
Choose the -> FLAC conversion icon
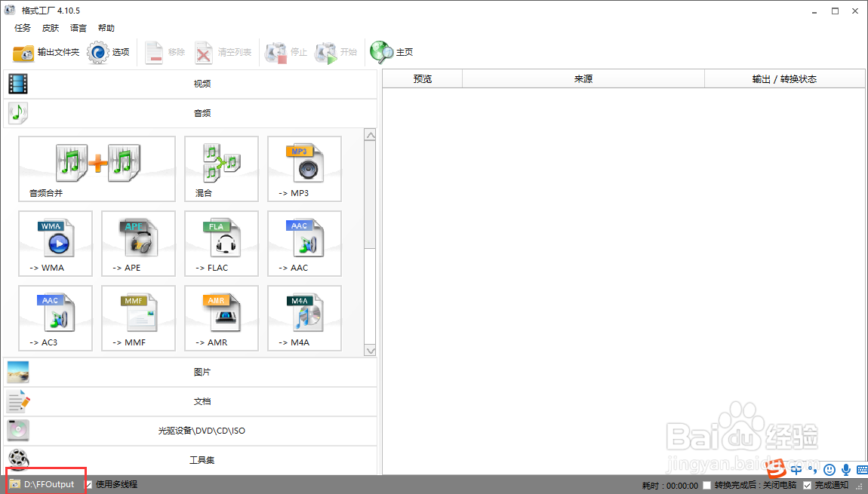[221, 244]
